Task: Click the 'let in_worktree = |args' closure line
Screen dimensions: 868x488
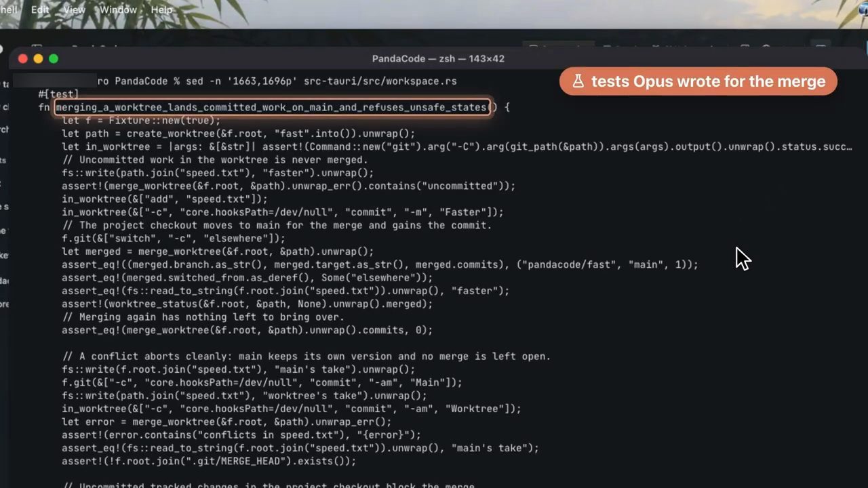Action: point(457,147)
